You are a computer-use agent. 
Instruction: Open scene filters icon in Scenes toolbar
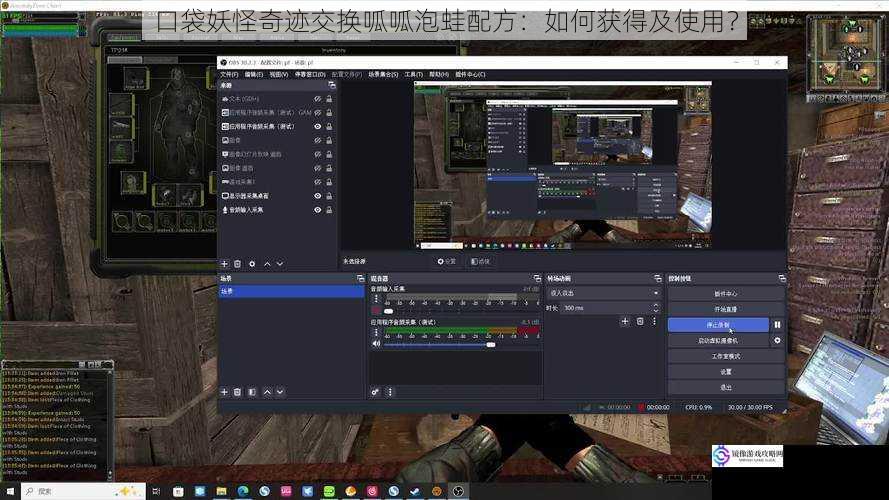tap(252, 392)
